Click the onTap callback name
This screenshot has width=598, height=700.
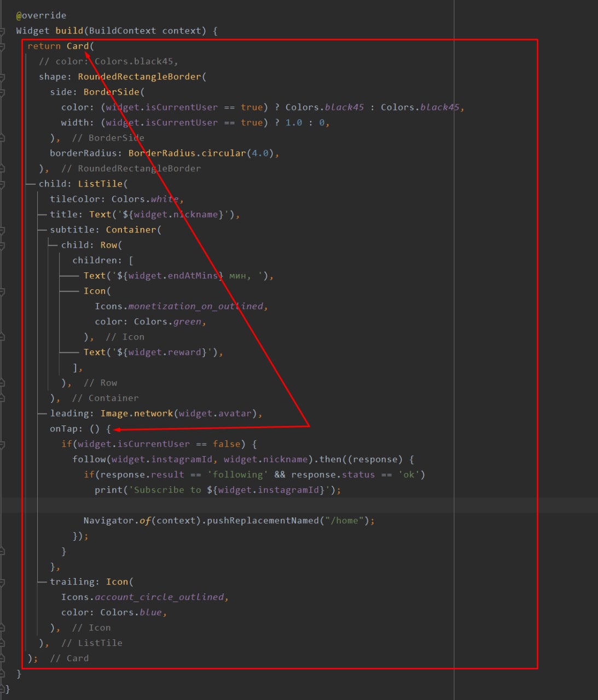(63, 429)
